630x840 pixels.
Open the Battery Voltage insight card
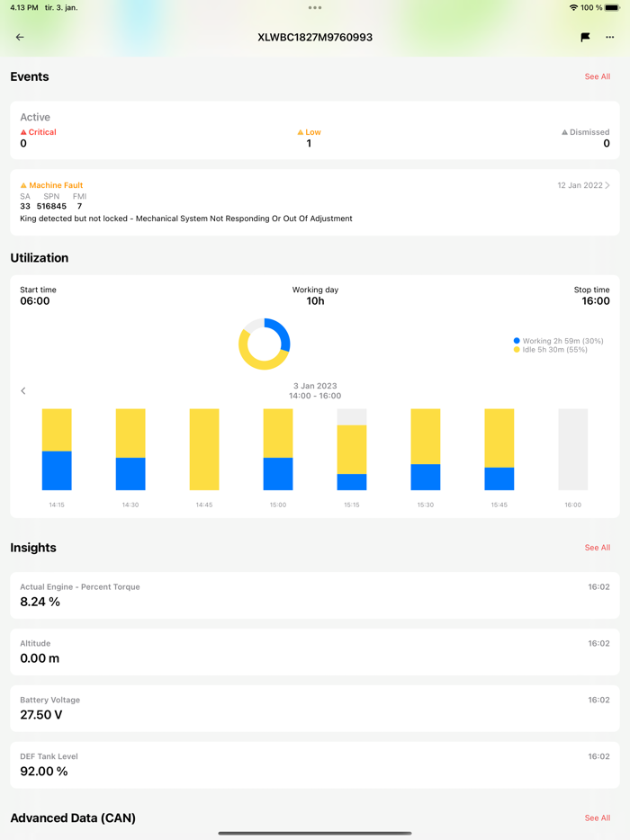point(315,708)
